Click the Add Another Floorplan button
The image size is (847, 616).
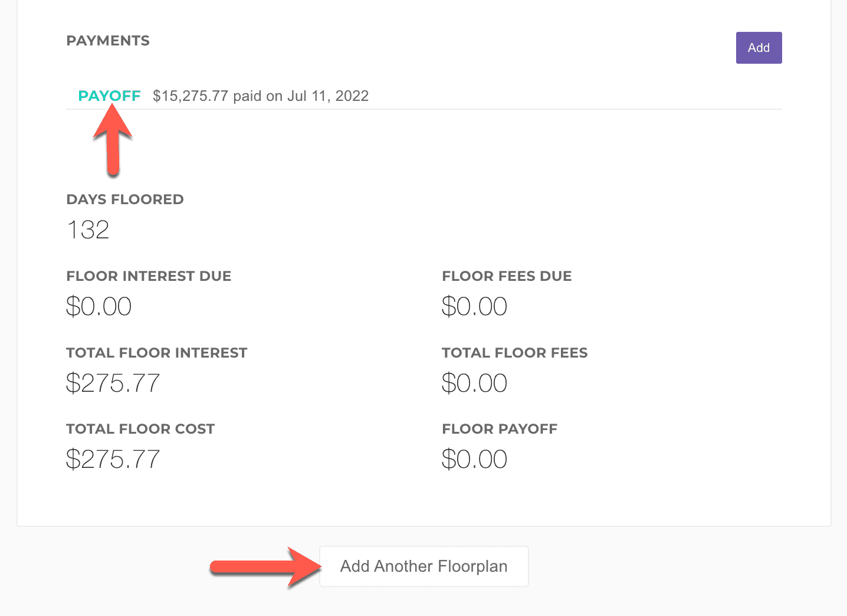pos(423,566)
